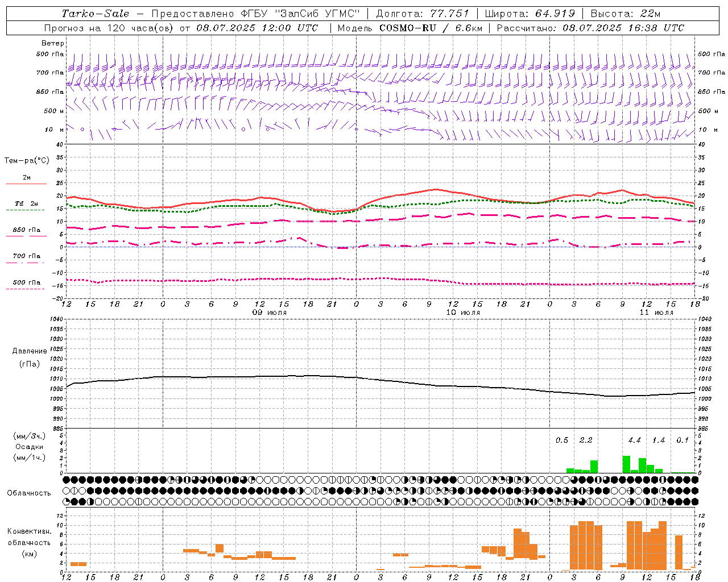Click the 4.4 precipitation total value
The width and height of the screenshot is (728, 582).
[x=634, y=440]
